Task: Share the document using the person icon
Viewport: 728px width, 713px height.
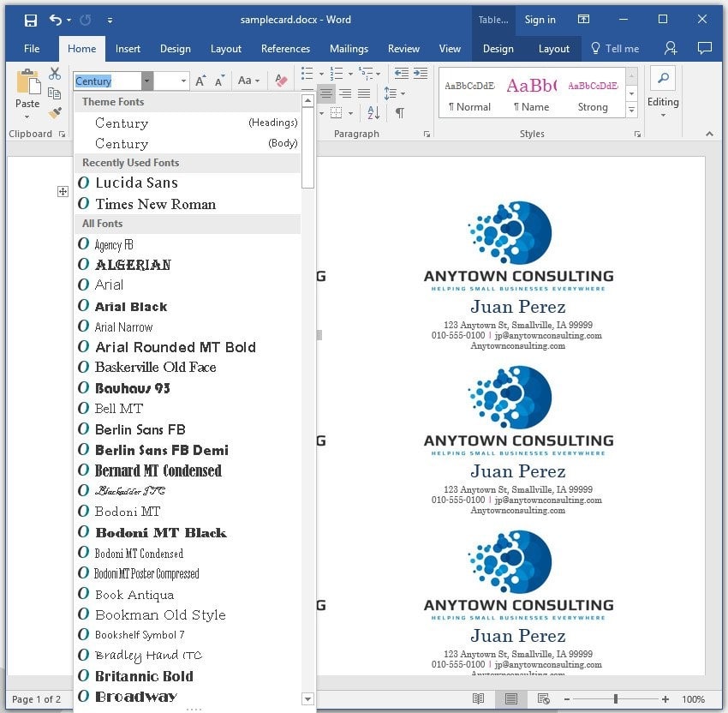Action: [x=670, y=48]
